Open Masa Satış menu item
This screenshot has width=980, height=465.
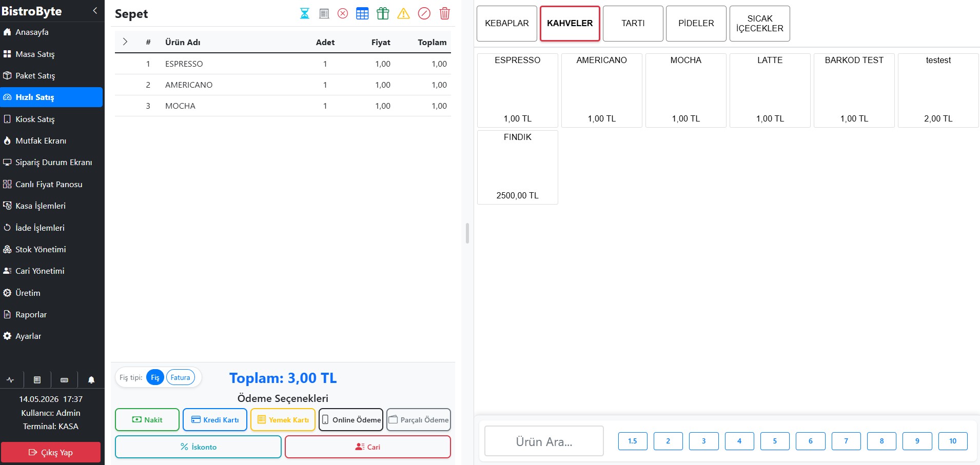pyautogui.click(x=51, y=54)
